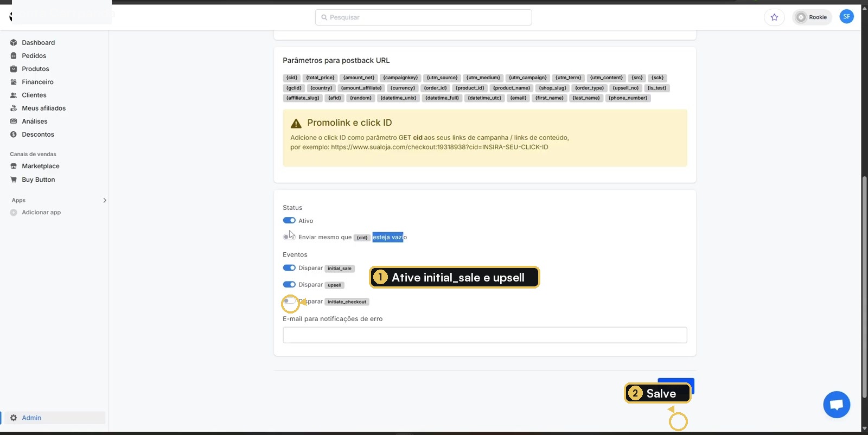This screenshot has width=868, height=435.
Task: Click the {cid} parameter tag
Action: pyautogui.click(x=292, y=78)
